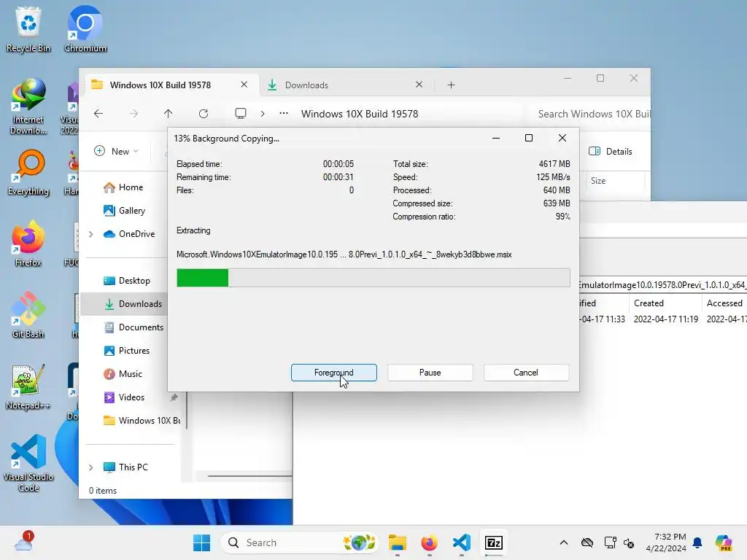Click the Forward arrow in File Explorer
Image resolution: width=747 pixels, height=560 pixels.
133,113
